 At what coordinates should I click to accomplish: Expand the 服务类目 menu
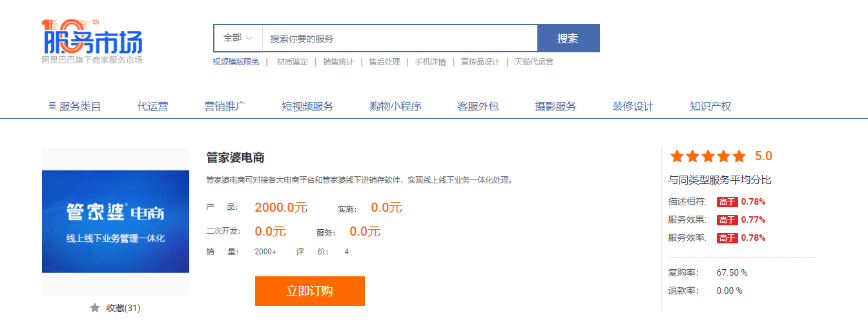[75, 107]
